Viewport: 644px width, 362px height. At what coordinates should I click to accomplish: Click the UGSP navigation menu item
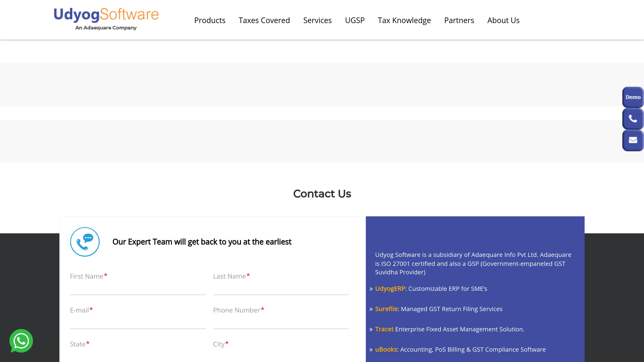(x=355, y=20)
